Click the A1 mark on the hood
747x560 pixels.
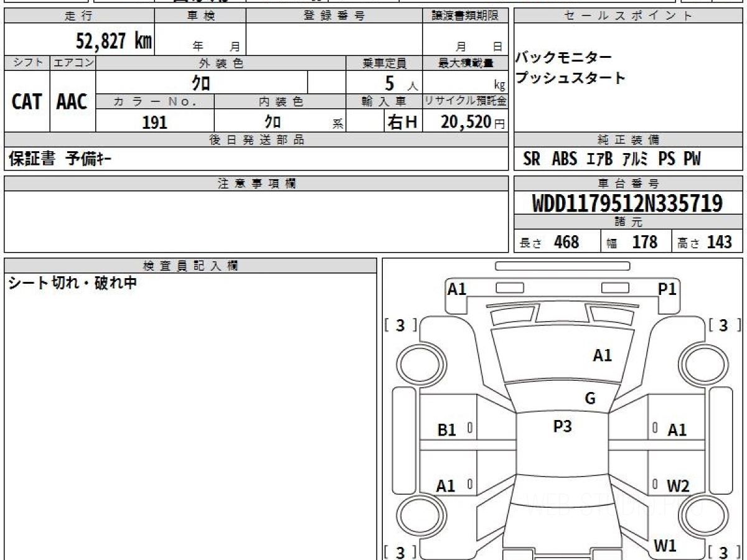(x=603, y=356)
